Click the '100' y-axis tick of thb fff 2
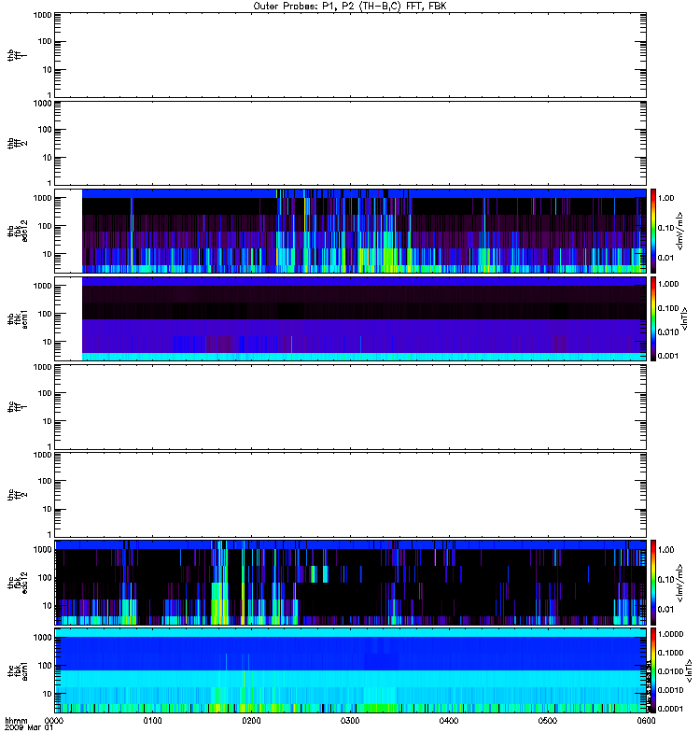The image size is (700, 747). coord(45,130)
